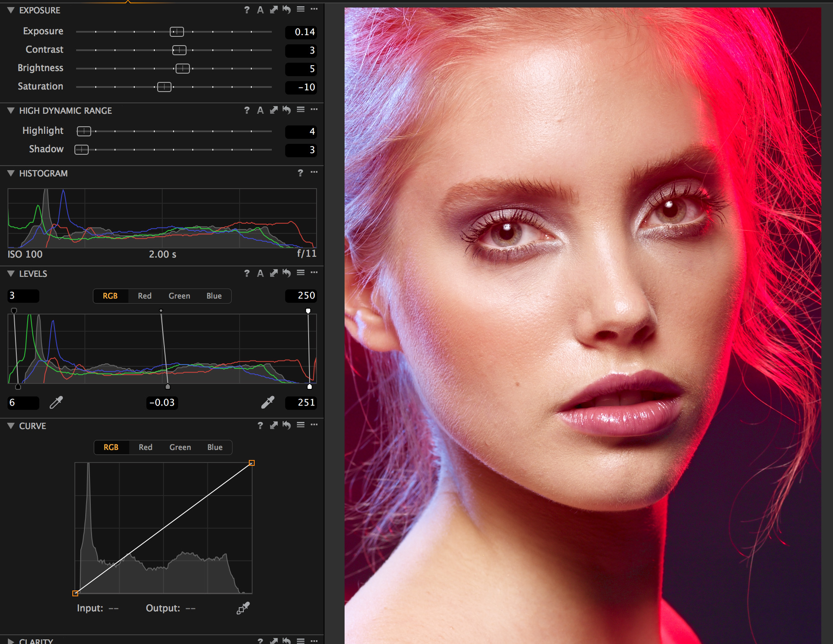
Task: Open Exposure presets list icon
Action: pos(301,9)
